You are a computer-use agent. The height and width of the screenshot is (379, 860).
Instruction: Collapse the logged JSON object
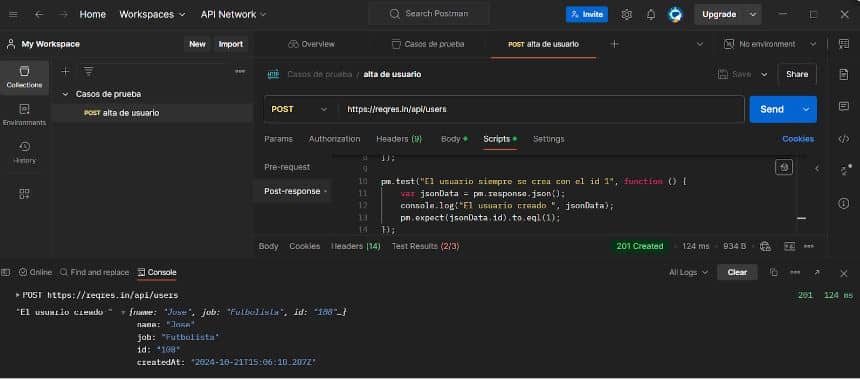click(x=124, y=312)
